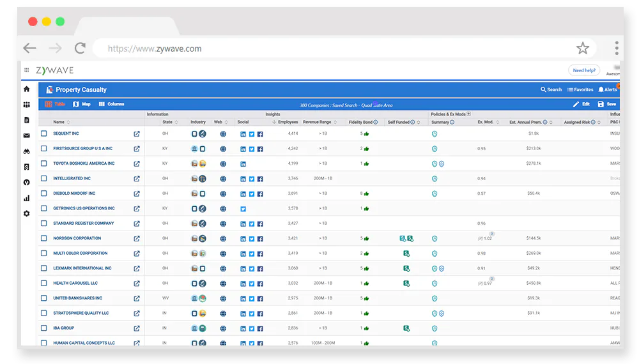Open the self funded icon for IBA GROUP
Image resolution: width=639 pixels, height=364 pixels.
[x=406, y=328]
